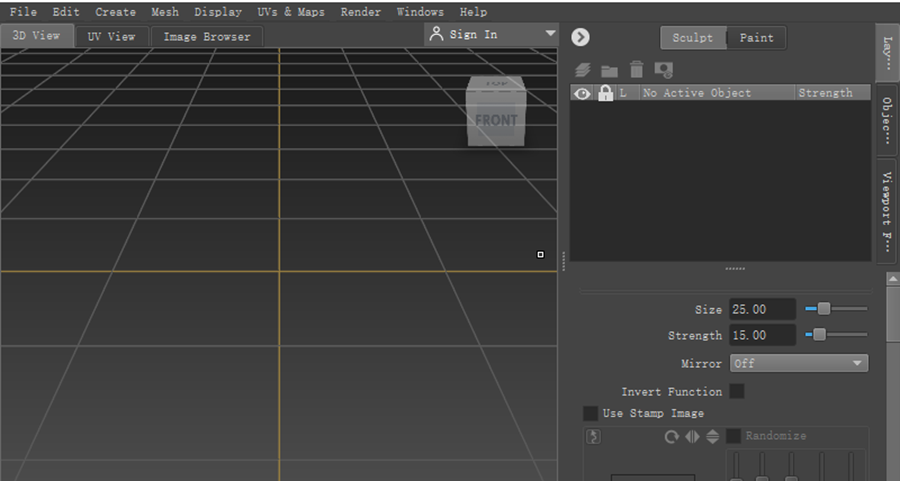Enable the Use Stamp Image checkbox
Viewport: 900px width, 481px height.
click(590, 413)
